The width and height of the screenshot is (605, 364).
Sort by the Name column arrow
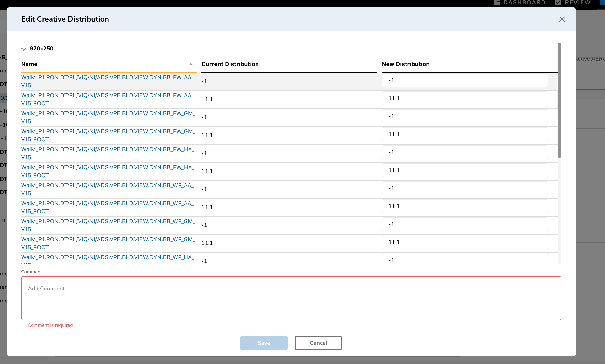click(191, 64)
